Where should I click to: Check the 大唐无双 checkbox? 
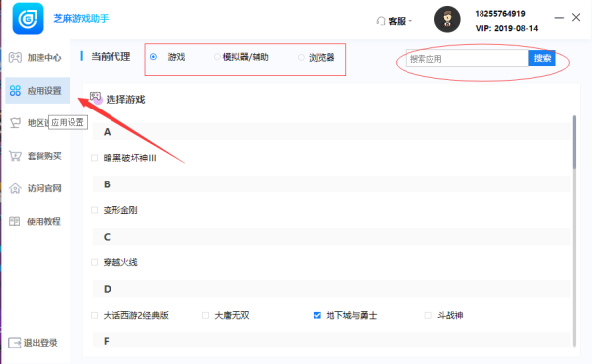click(206, 315)
